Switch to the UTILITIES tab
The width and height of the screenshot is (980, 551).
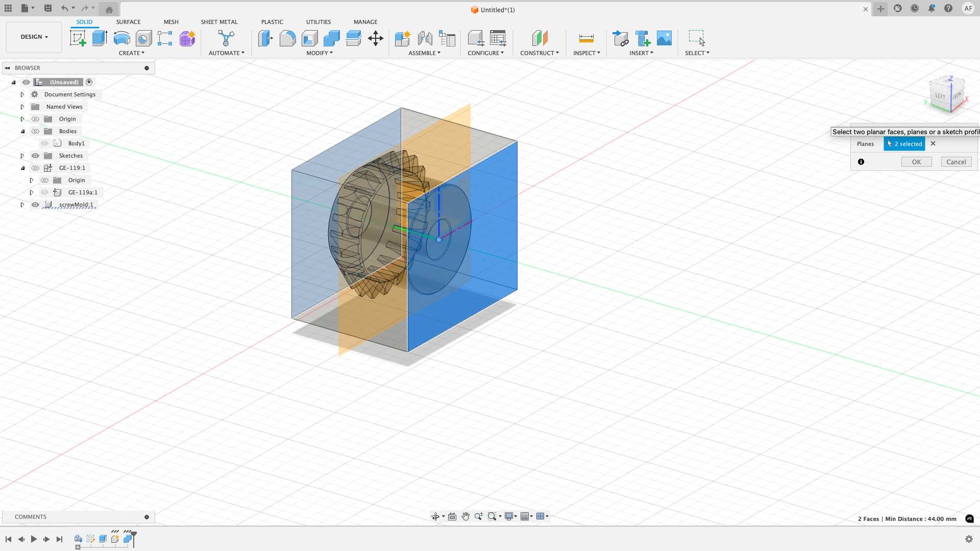pyautogui.click(x=318, y=22)
